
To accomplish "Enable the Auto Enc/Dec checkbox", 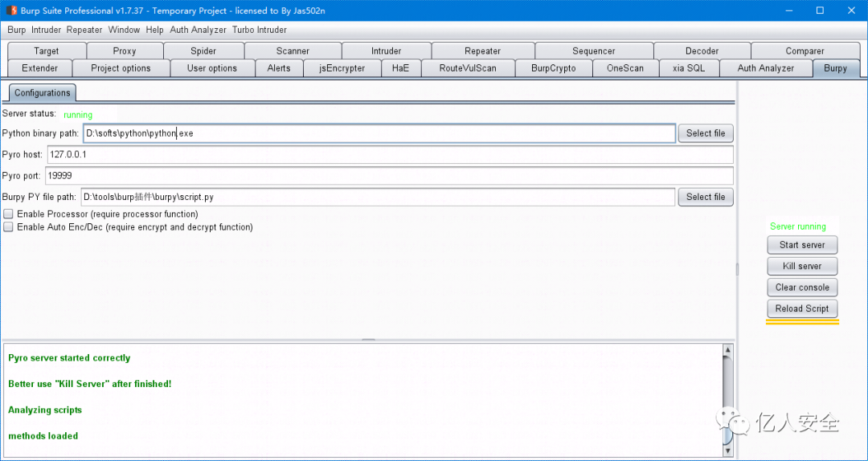I will tap(8, 227).
